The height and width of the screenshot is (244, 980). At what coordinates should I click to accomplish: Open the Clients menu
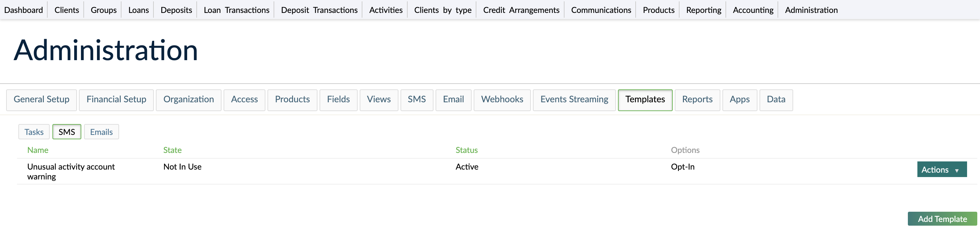pyautogui.click(x=66, y=10)
